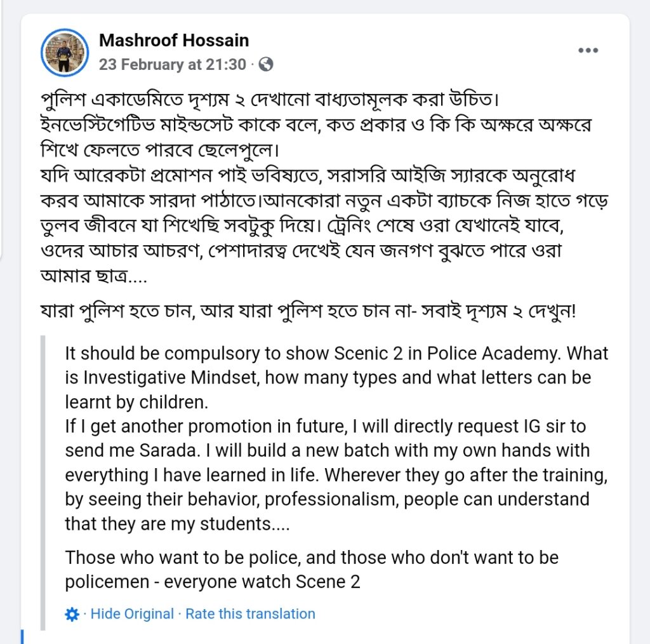The height and width of the screenshot is (644, 650).
Task: Open the three-dot post options menu
Action: (x=588, y=50)
